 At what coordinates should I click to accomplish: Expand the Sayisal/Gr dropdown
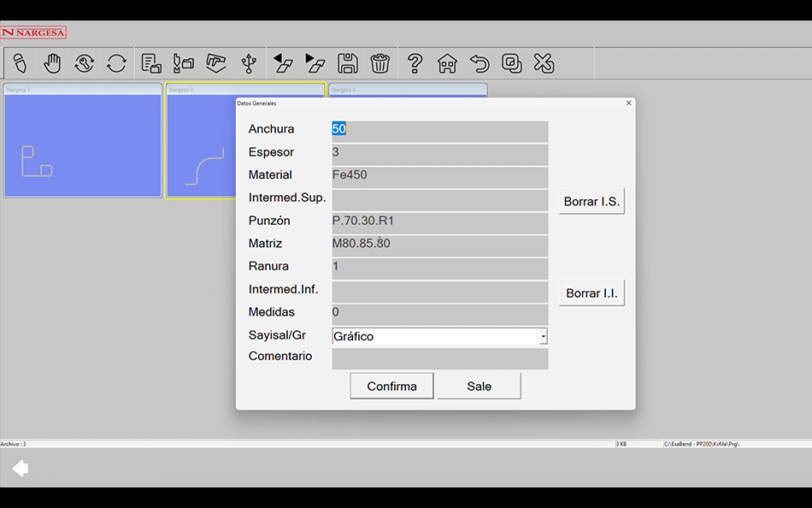543,337
